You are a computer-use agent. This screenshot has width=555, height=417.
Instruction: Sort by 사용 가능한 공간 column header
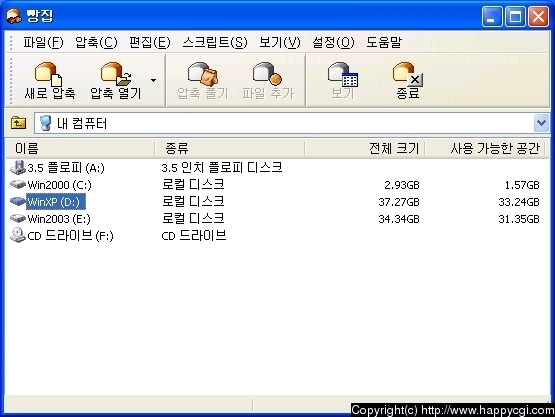(485, 148)
